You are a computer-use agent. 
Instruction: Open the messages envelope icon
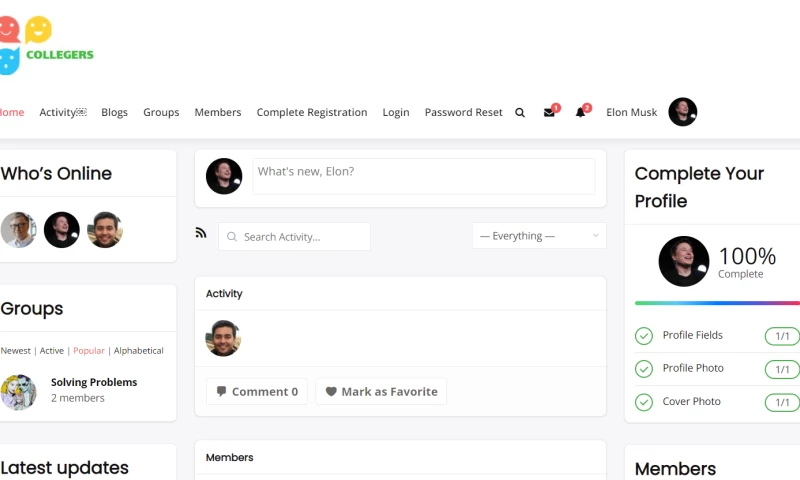pos(549,113)
